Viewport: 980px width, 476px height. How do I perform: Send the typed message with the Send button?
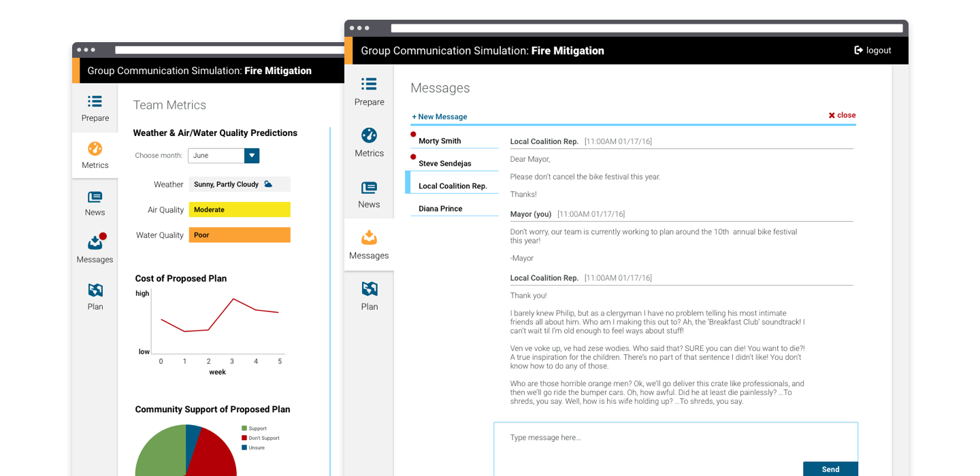[x=830, y=469]
